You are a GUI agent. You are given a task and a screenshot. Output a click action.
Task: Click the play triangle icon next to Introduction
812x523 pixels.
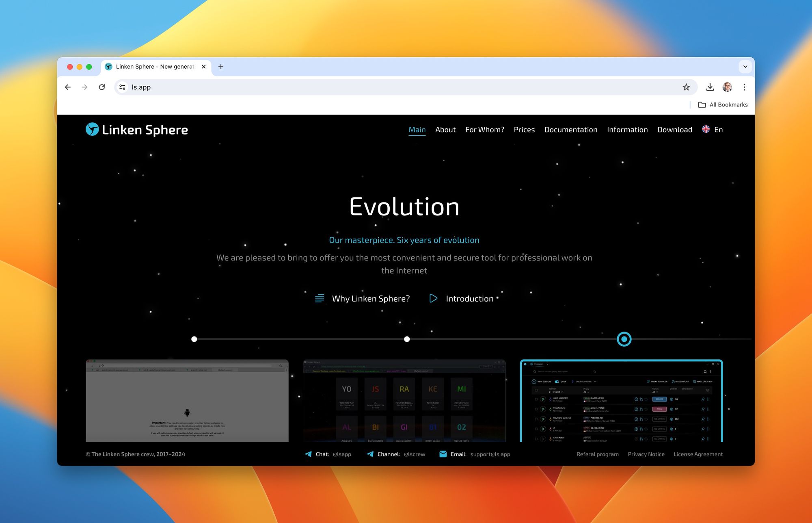(x=433, y=298)
